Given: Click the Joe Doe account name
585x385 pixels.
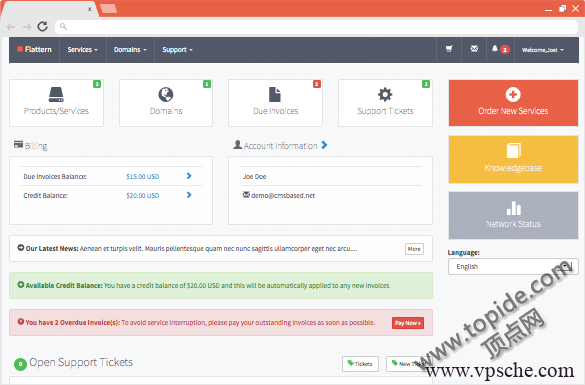Looking at the screenshot, I should click(x=254, y=176).
